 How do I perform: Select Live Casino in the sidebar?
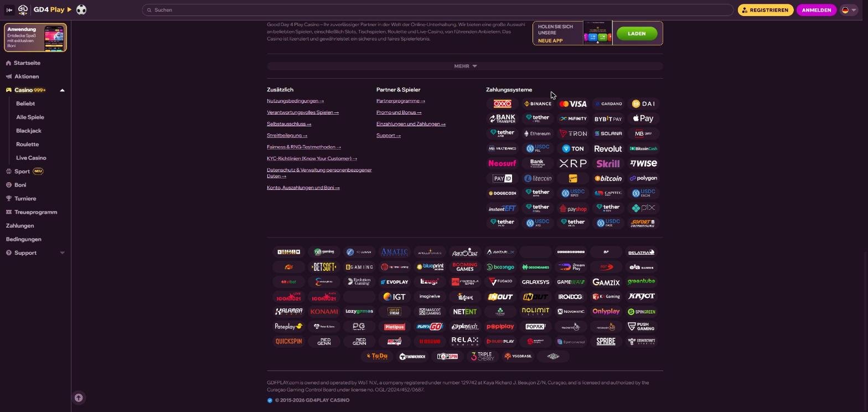click(x=31, y=158)
